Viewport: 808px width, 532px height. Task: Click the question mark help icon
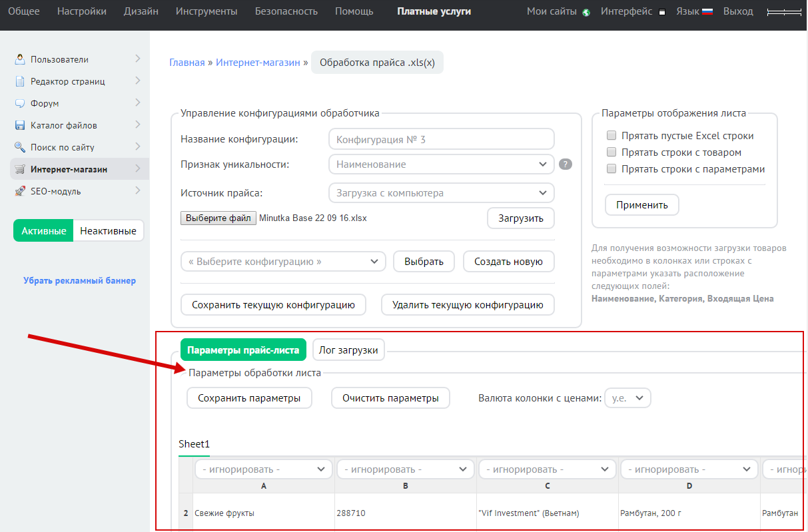click(x=566, y=164)
